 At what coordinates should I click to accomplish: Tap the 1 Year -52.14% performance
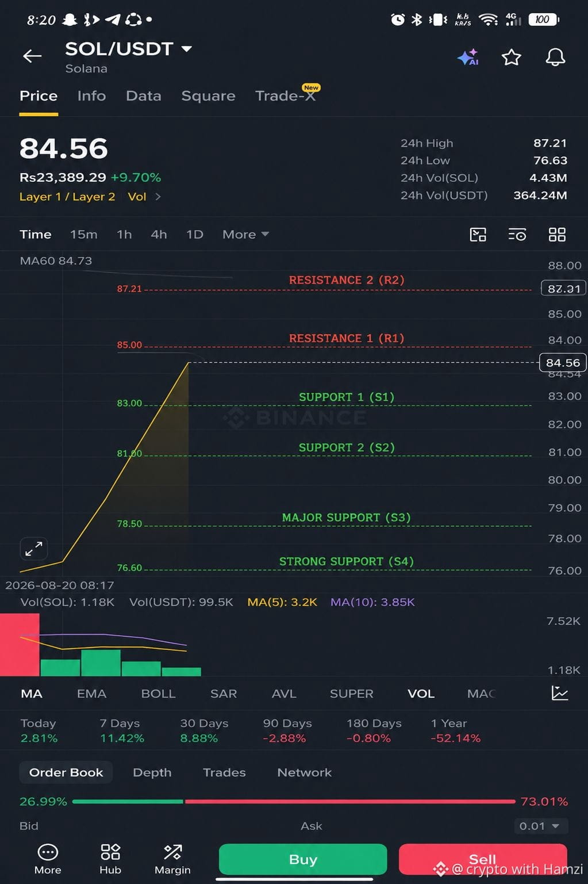tap(456, 730)
